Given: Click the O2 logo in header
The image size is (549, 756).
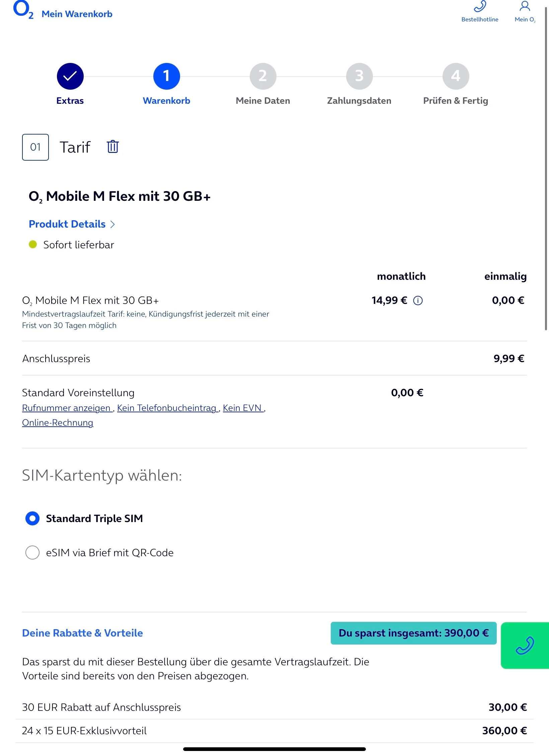Looking at the screenshot, I should pos(23,10).
